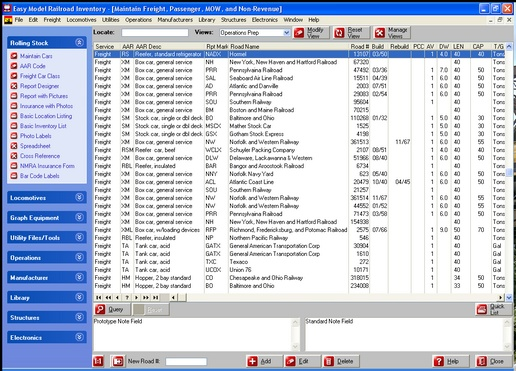The width and height of the screenshot is (516, 371).
Task: Open the Window menu
Action: point(293,20)
